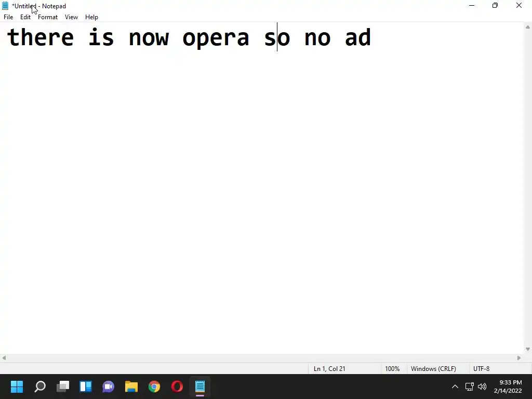Screen dimensions: 532x399
Task: Click the word "now" in the text
Action: tap(149, 38)
